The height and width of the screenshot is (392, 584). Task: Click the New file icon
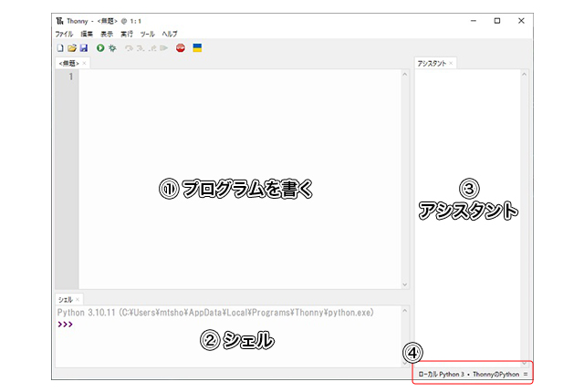point(60,47)
